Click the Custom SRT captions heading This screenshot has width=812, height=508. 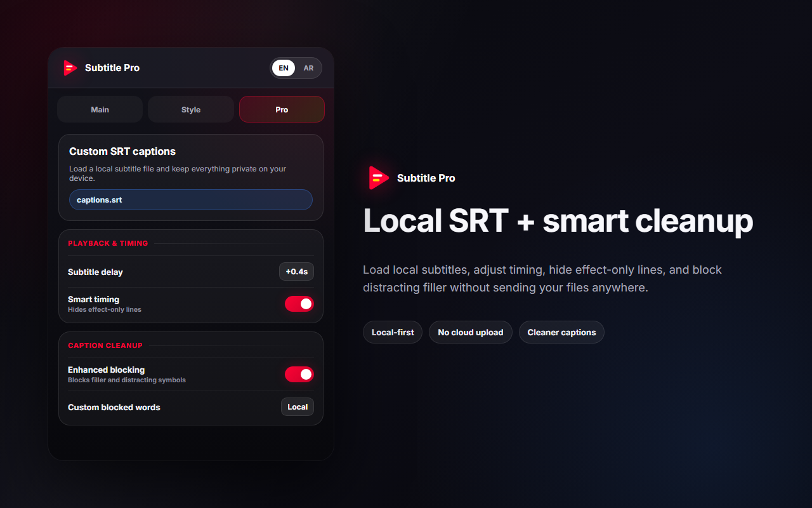tap(122, 152)
